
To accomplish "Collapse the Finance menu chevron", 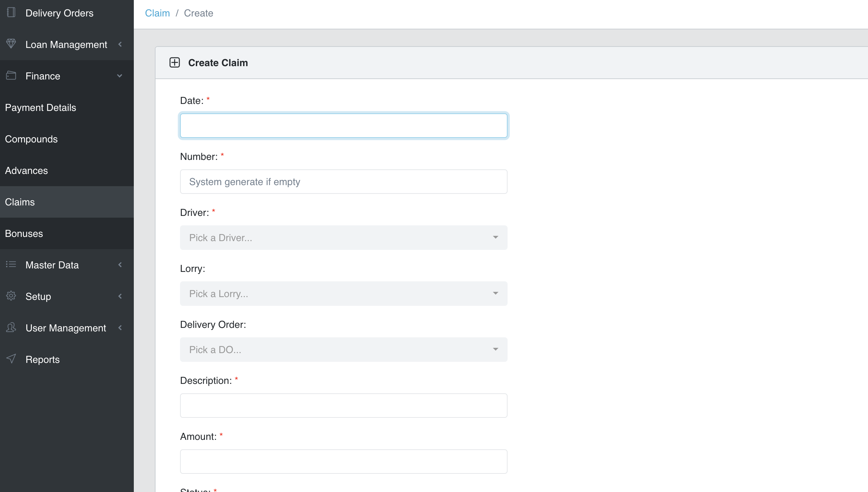I will tap(120, 76).
